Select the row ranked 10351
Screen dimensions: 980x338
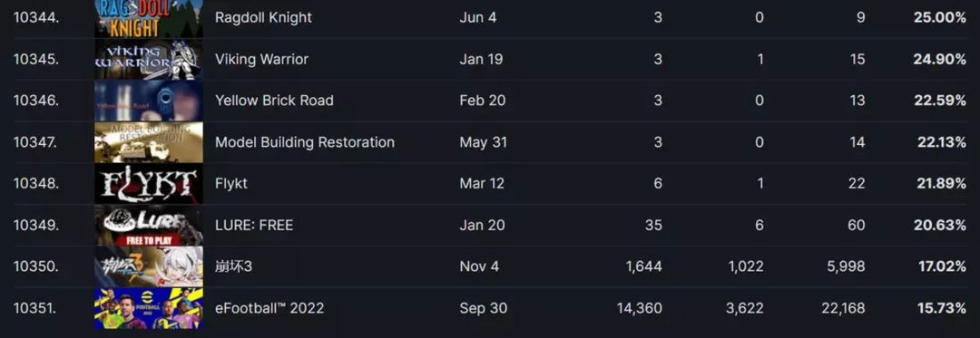(x=490, y=308)
